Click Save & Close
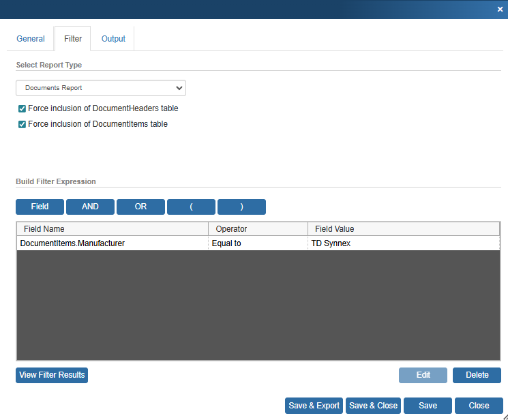508x420 pixels. tap(373, 406)
